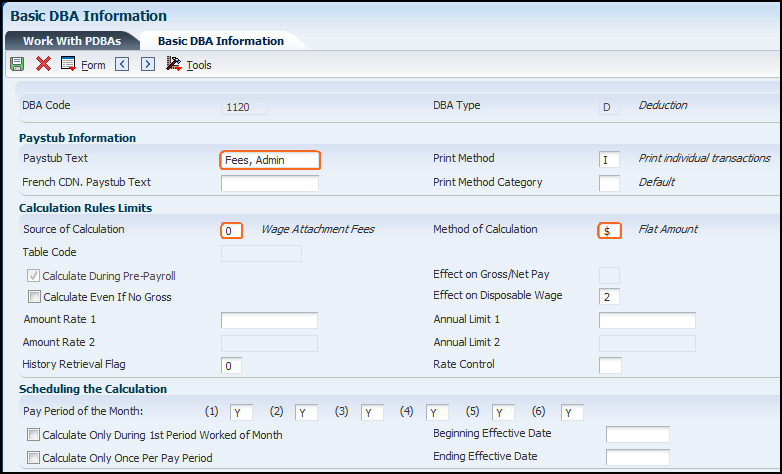Click pay period (4) field

[437, 413]
